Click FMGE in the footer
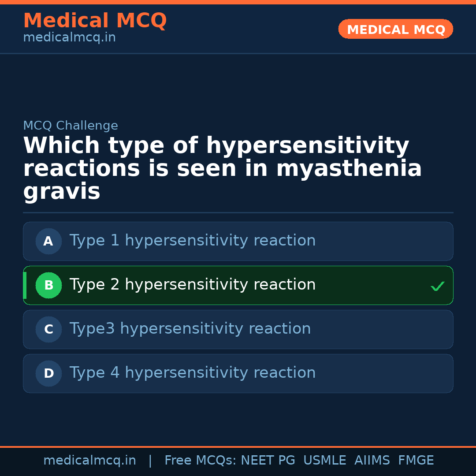Image resolution: width=476 pixels, height=476 pixels. coord(416,461)
